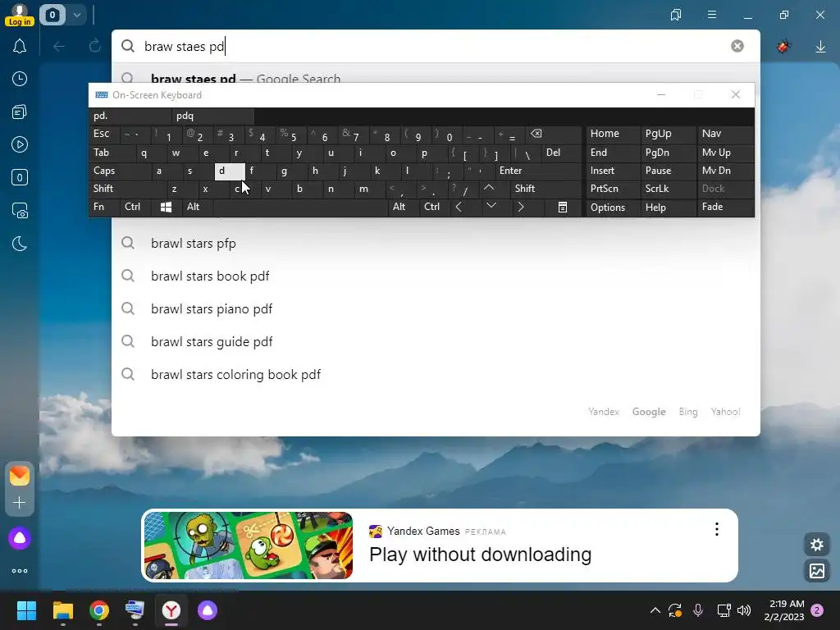Viewport: 840px width, 630px height.
Task: Add a new sidebar app with plus
Action: [x=20, y=503]
